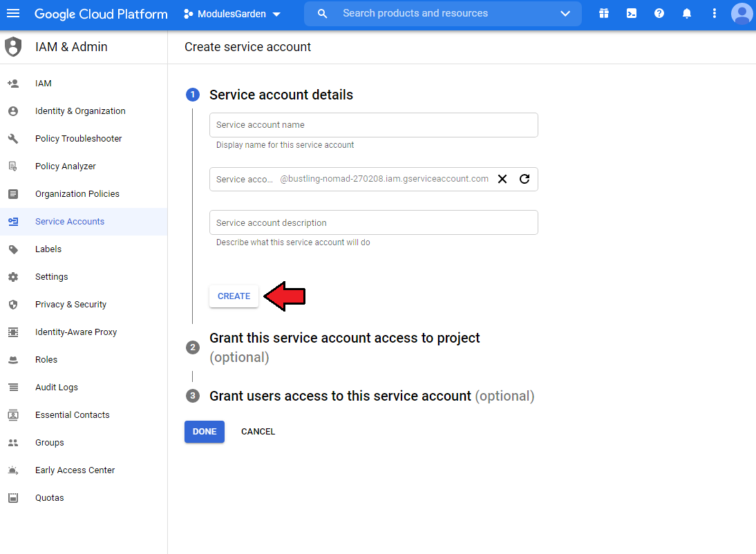Screen dimensions: 756x554
Task: Go to IAM in the sidebar
Action: tap(84, 84)
